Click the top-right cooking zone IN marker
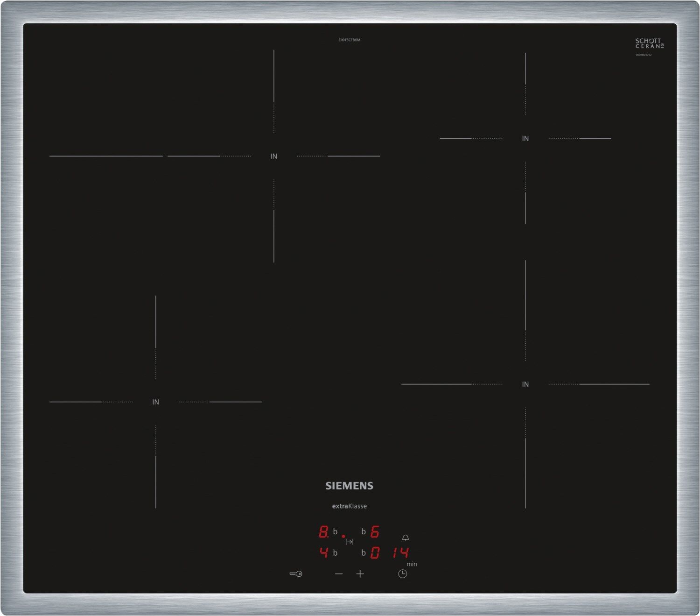 pyautogui.click(x=525, y=139)
